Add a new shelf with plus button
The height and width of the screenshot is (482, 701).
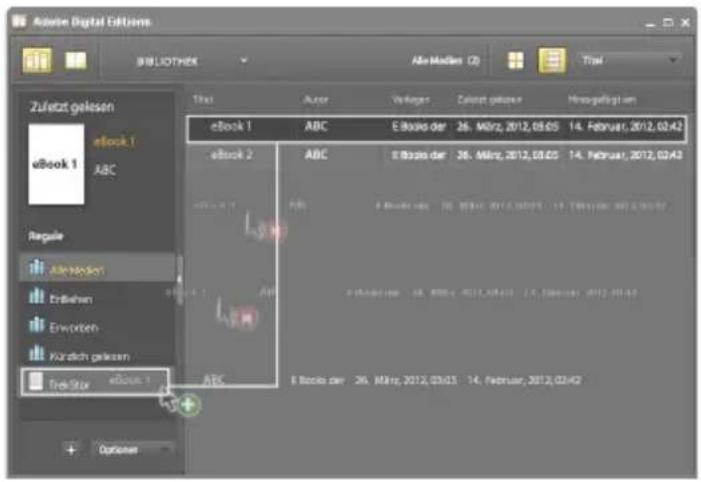71,449
